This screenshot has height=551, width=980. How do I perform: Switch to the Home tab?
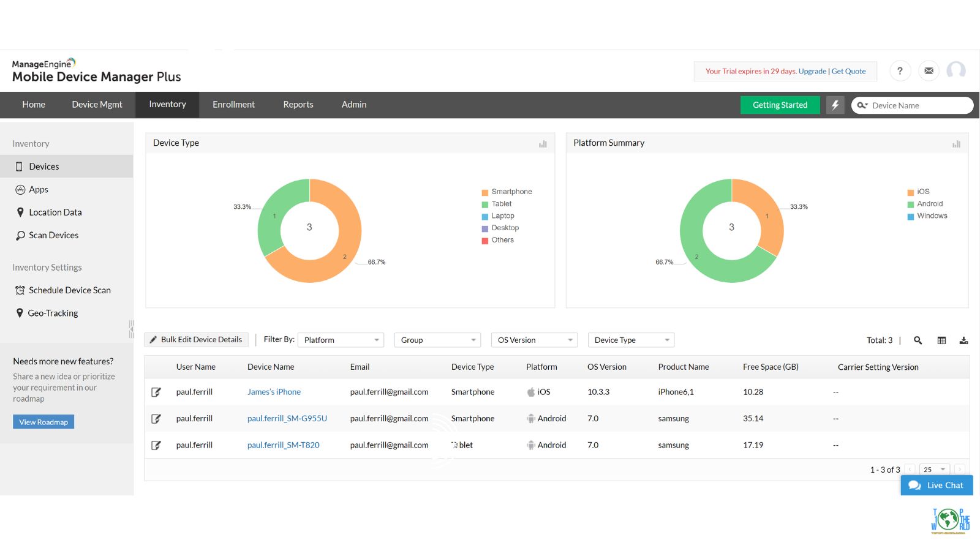pyautogui.click(x=34, y=105)
